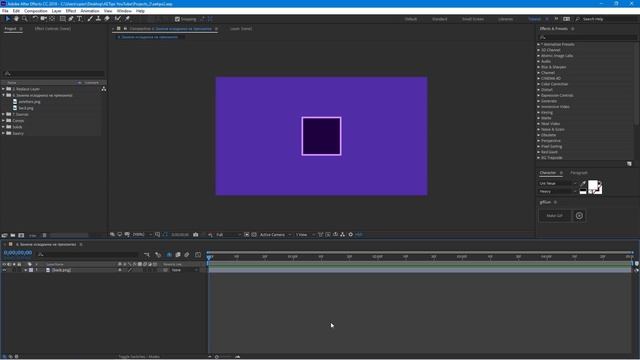
Task: Click the eyedropper in Character panel
Action: 583,184
